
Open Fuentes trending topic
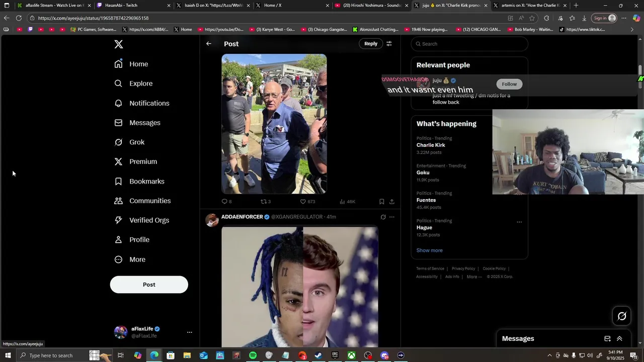[426, 200]
